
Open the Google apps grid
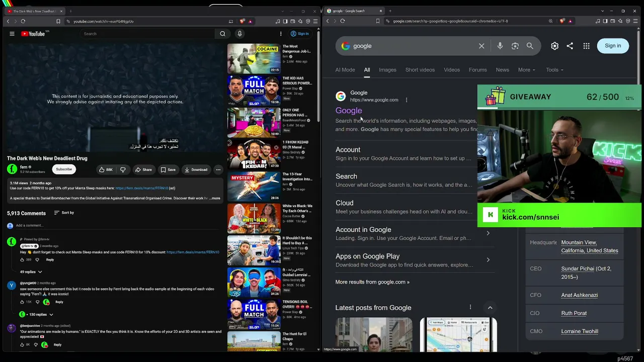pos(586,46)
